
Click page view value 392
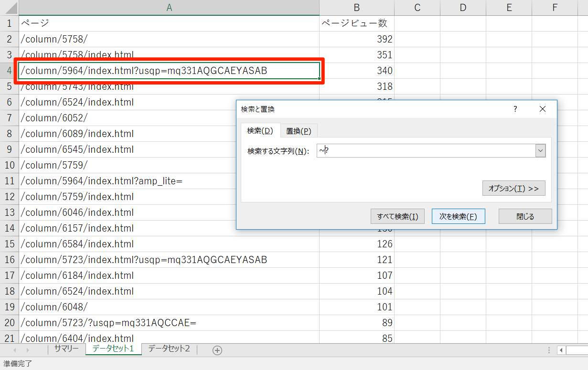357,39
